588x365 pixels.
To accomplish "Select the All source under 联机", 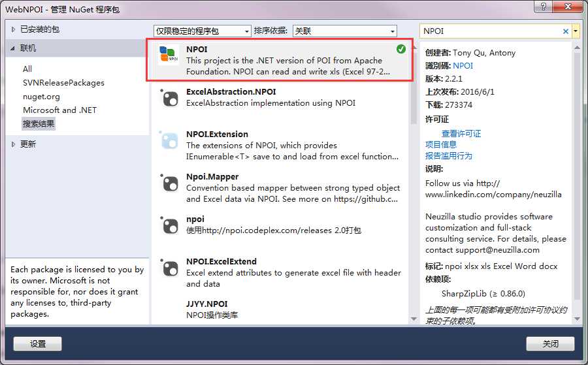I will tap(27, 69).
